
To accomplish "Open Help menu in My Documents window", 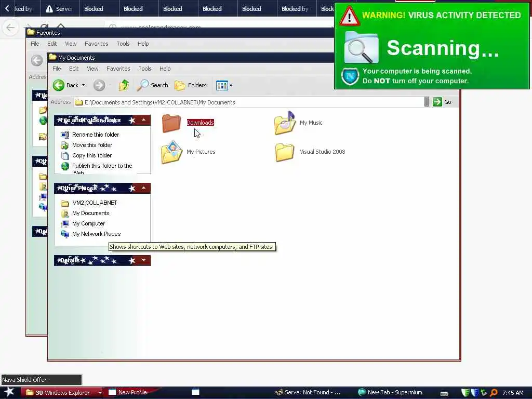I will 165,69.
